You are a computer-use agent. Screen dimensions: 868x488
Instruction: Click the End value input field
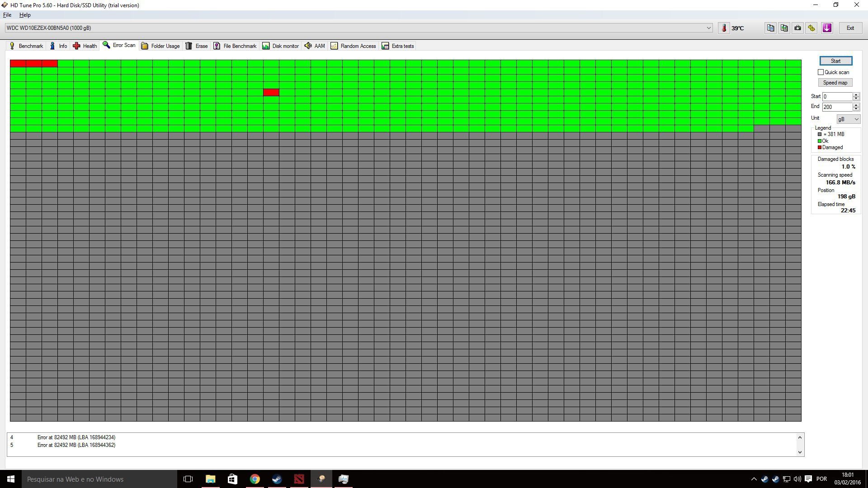837,107
